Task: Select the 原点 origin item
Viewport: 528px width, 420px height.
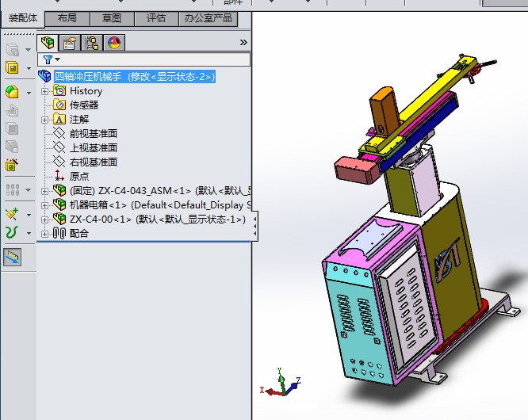Action: tap(79, 176)
